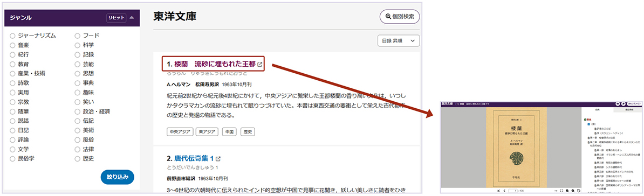Zoom in on the book page
This screenshot has height=196, width=644.
point(567,191)
